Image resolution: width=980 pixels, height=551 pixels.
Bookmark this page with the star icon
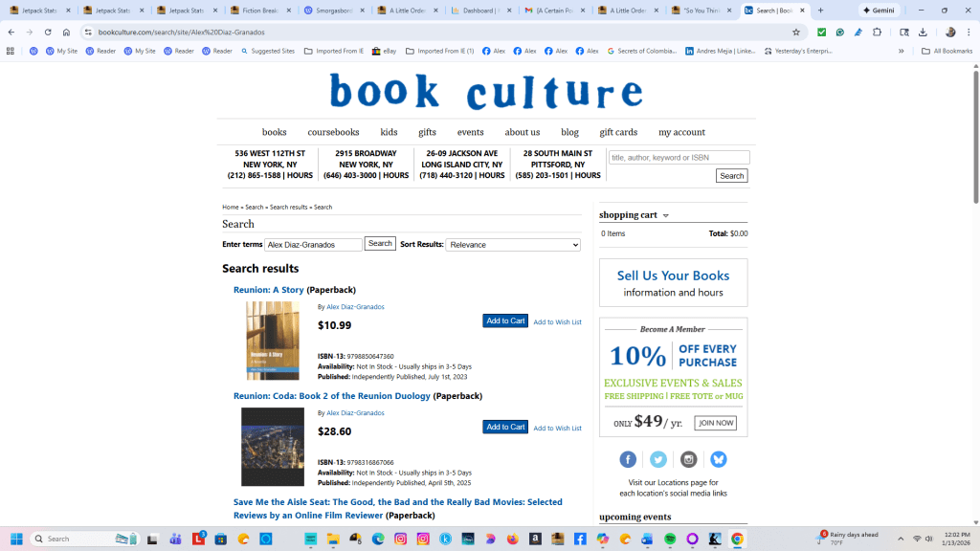point(795,32)
